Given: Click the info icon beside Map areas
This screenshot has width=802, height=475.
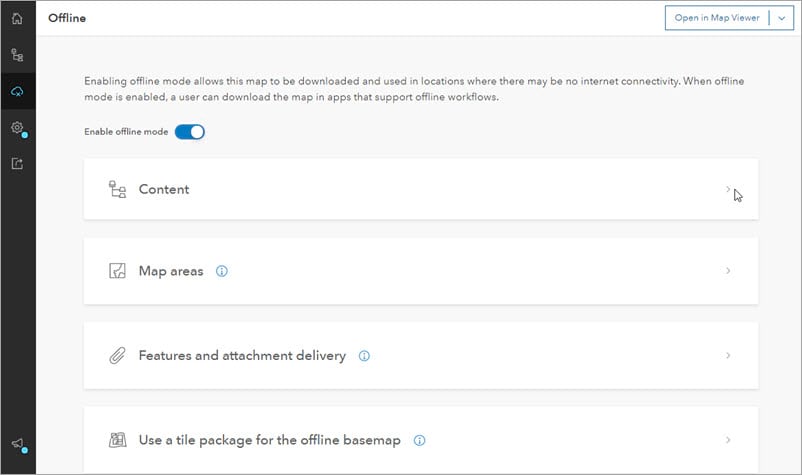Looking at the screenshot, I should tap(221, 271).
